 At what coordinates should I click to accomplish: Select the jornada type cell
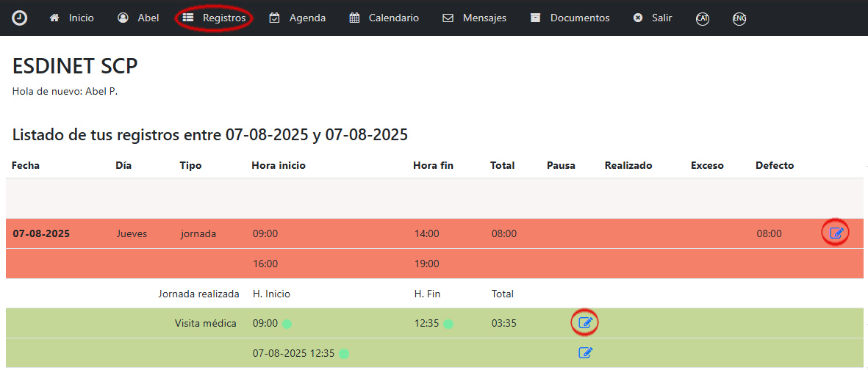[x=198, y=233]
